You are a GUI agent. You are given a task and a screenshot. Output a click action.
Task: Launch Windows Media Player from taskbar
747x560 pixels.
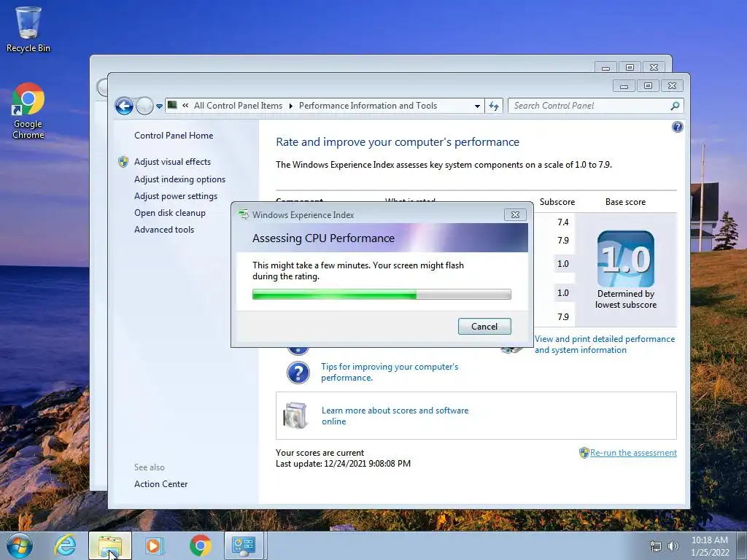click(154, 545)
